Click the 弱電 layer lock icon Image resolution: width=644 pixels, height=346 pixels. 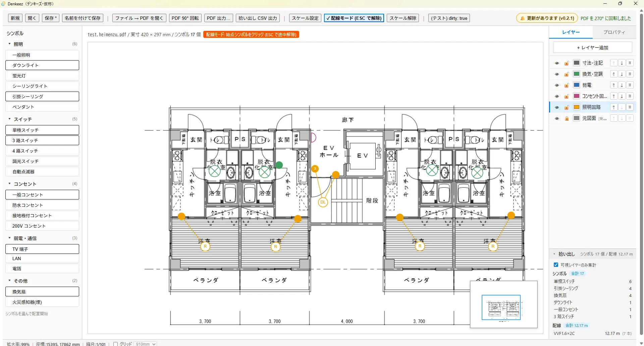tap(567, 85)
